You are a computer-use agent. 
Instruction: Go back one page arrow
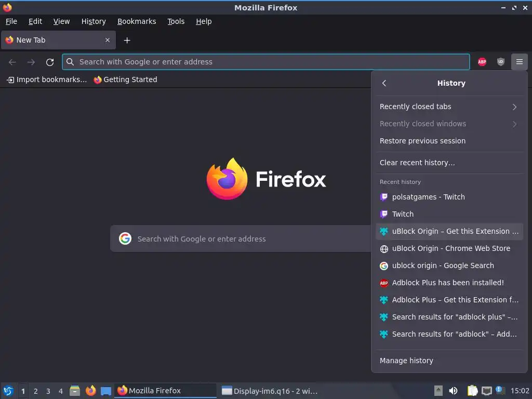pos(12,62)
